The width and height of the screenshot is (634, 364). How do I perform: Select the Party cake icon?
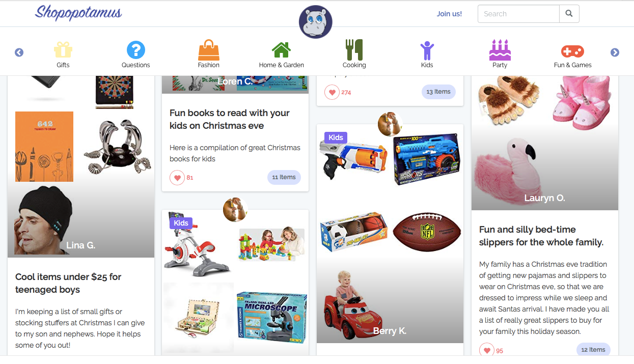(x=500, y=50)
